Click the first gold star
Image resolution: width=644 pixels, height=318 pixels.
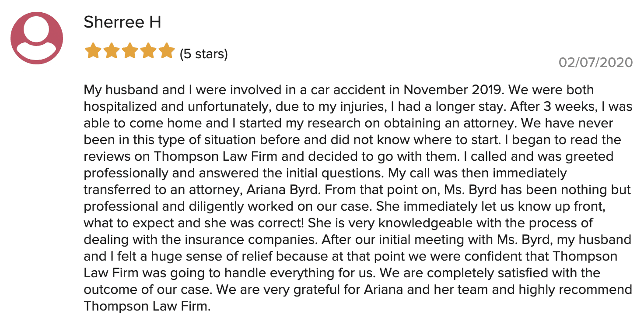pos(93,51)
